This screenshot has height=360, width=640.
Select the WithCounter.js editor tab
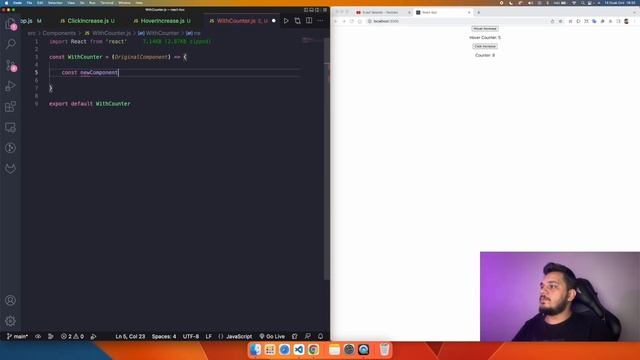[x=241, y=21]
